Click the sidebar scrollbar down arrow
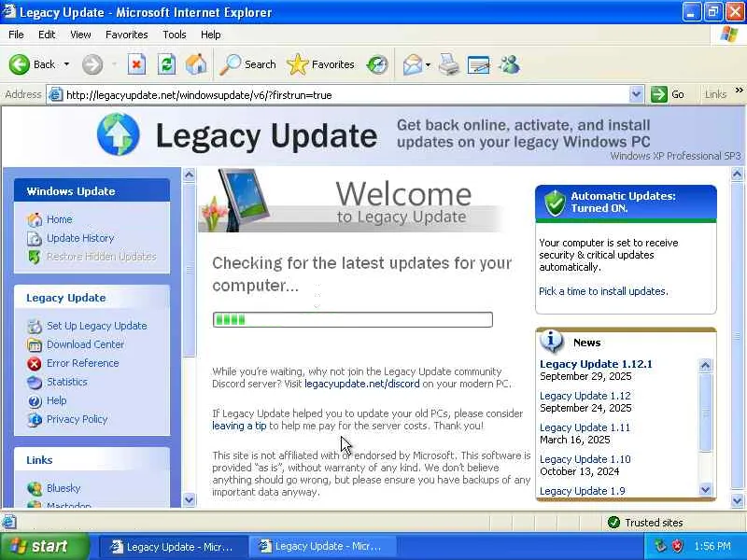 point(189,499)
